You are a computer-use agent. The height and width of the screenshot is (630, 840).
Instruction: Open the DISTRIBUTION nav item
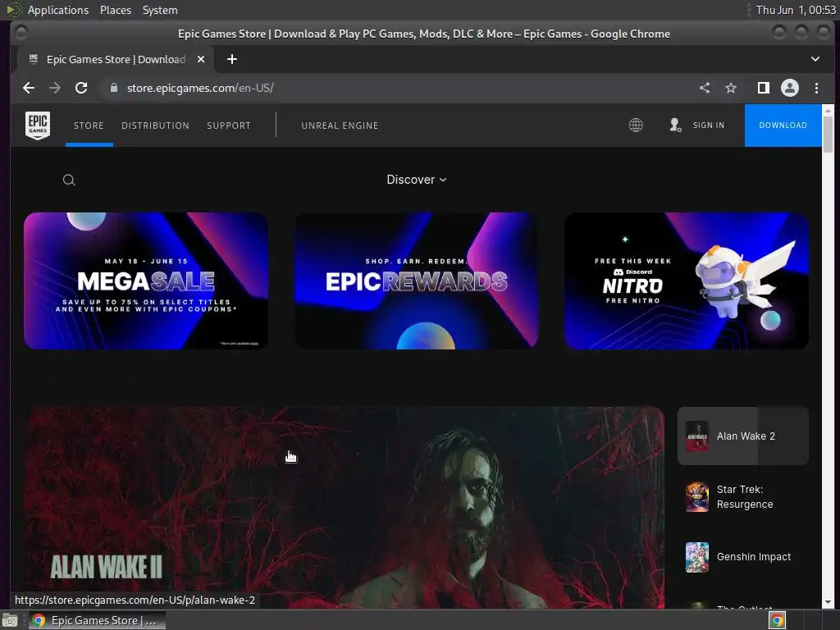pos(155,126)
